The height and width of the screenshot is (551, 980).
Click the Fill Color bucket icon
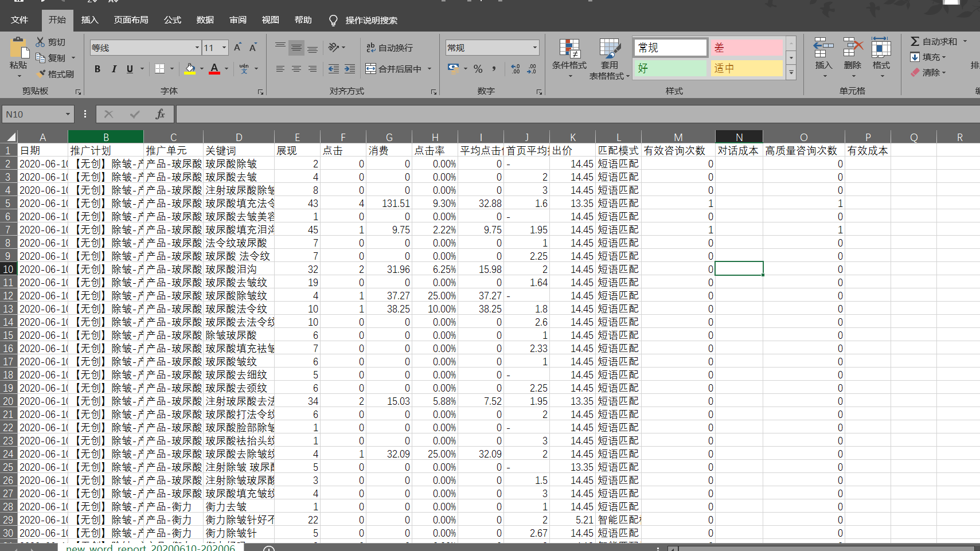(190, 69)
